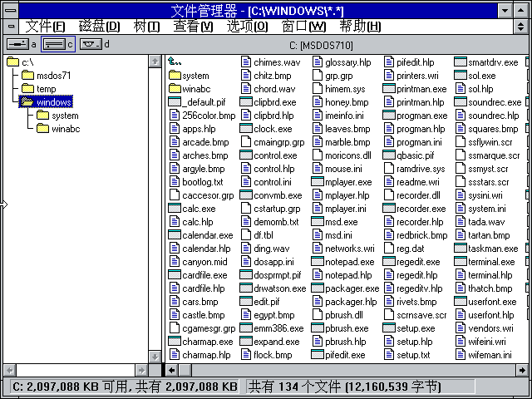Click the chimes.wav document icon
The image size is (532, 399).
pyautogui.click(x=246, y=62)
